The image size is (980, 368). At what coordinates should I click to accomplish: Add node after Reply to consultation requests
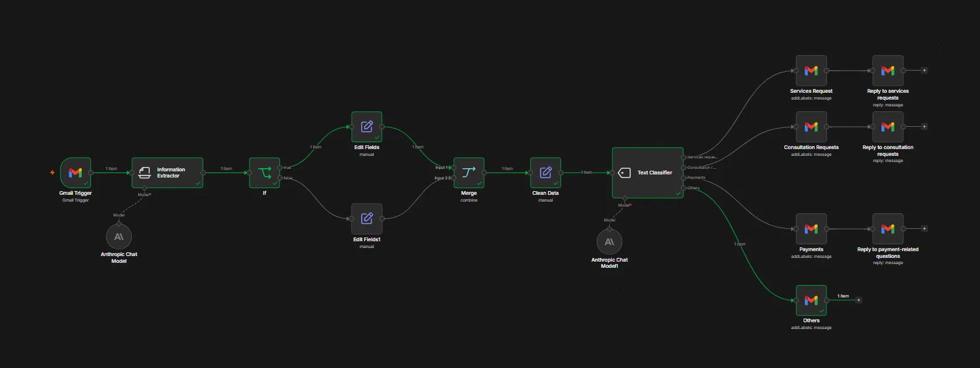[x=924, y=127]
